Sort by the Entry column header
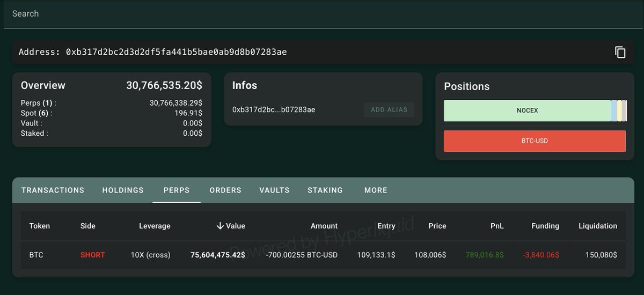644x295 pixels. click(x=386, y=226)
